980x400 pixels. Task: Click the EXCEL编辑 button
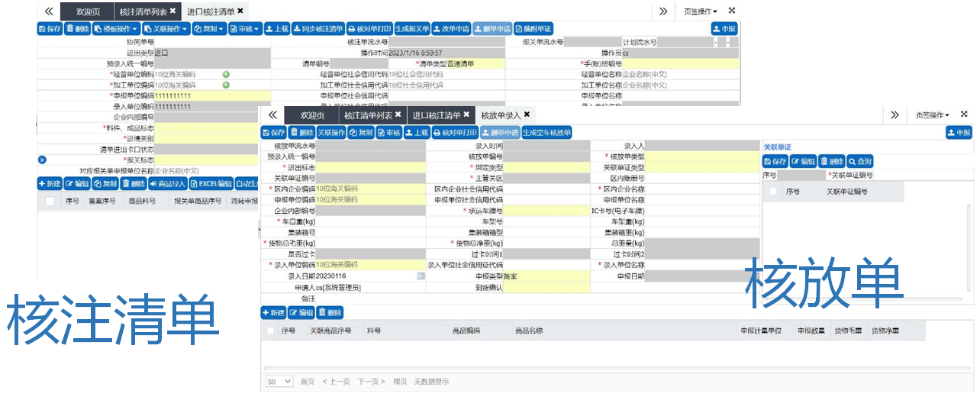pyautogui.click(x=211, y=184)
